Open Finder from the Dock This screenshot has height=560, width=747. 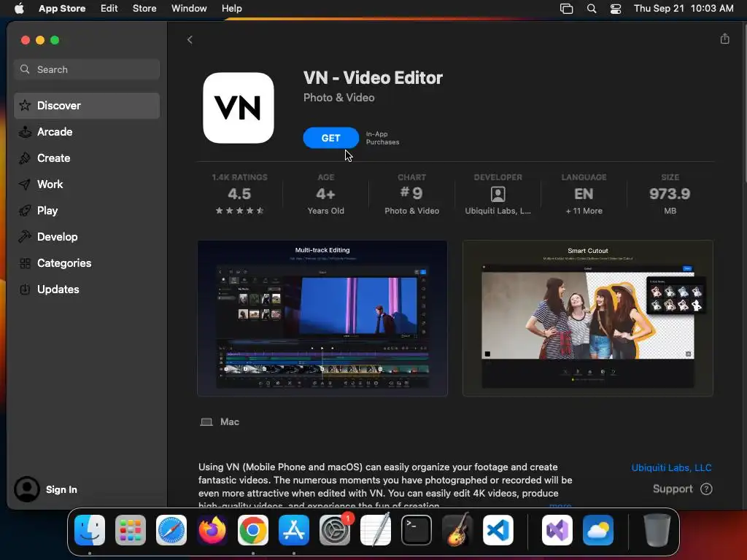tap(90, 530)
